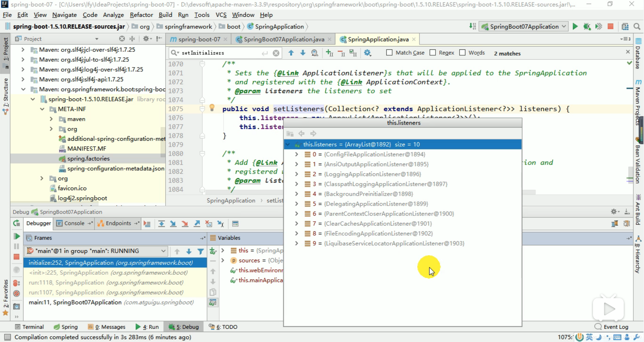This screenshot has width=644, height=342.
Task: Open the Terminal tool window
Action: pyautogui.click(x=30, y=327)
